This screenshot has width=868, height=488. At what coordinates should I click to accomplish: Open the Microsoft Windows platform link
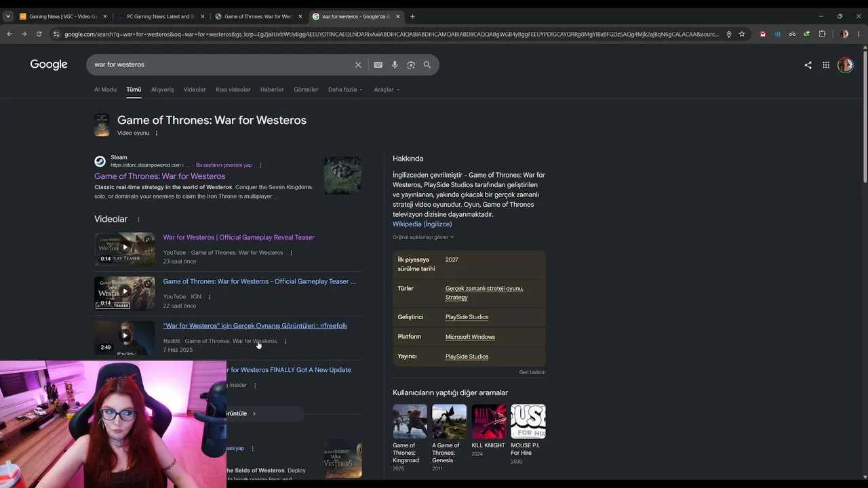[470, 337]
